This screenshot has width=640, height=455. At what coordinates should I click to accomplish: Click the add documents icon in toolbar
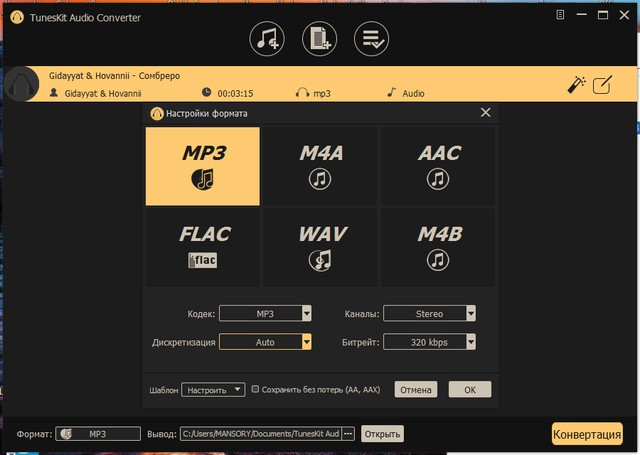click(320, 38)
